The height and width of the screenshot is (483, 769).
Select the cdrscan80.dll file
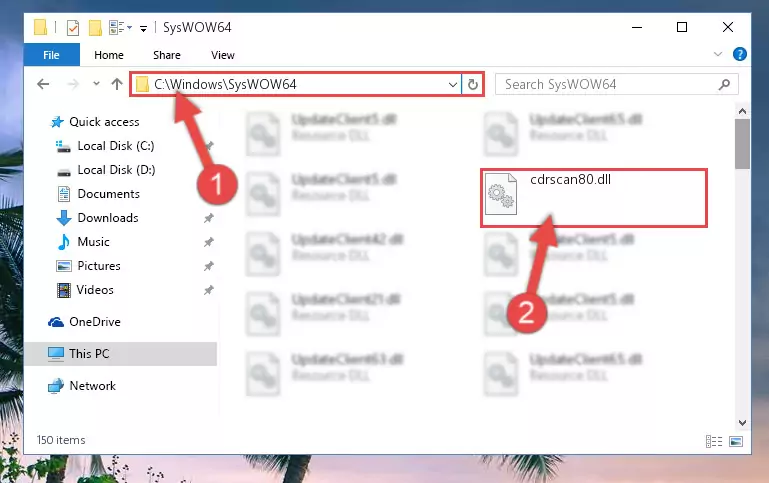(593, 198)
